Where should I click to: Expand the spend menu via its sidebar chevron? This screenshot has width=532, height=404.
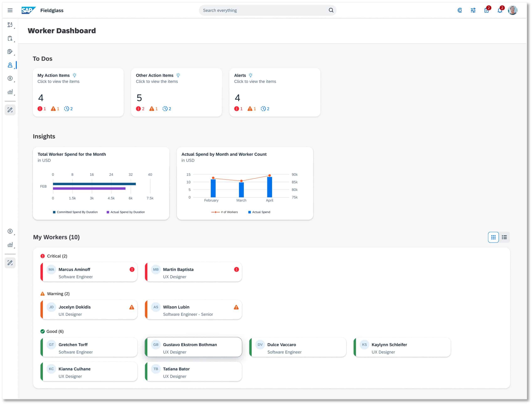tap(15, 82)
